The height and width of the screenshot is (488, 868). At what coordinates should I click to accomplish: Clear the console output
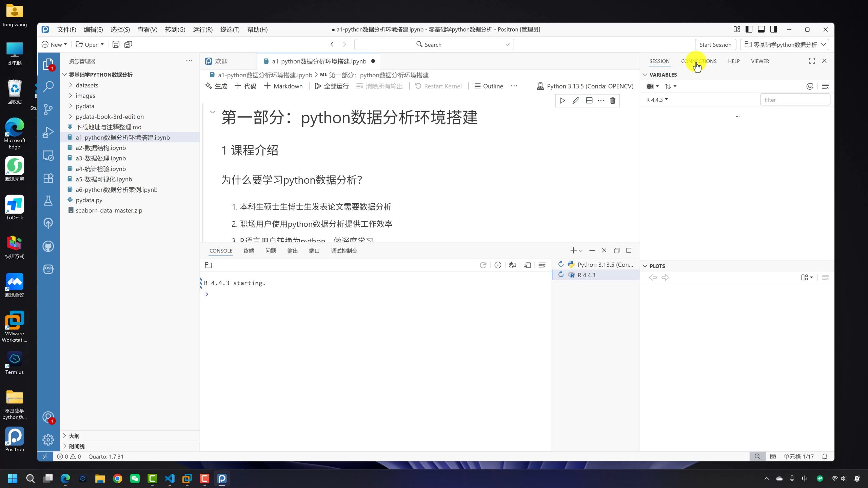pos(542,265)
